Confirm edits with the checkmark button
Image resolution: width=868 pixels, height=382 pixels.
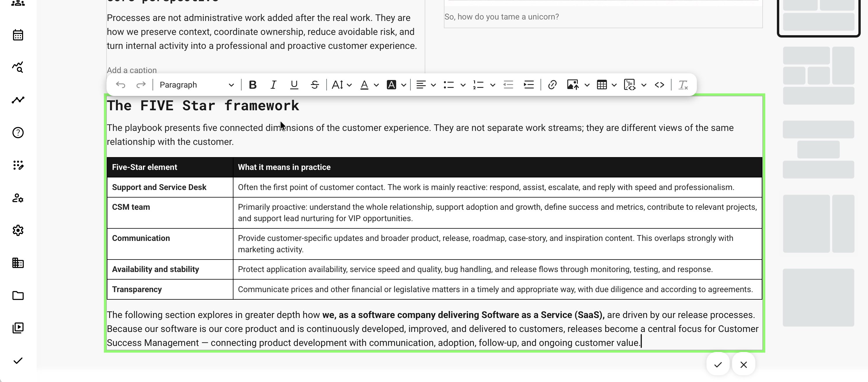point(718,365)
